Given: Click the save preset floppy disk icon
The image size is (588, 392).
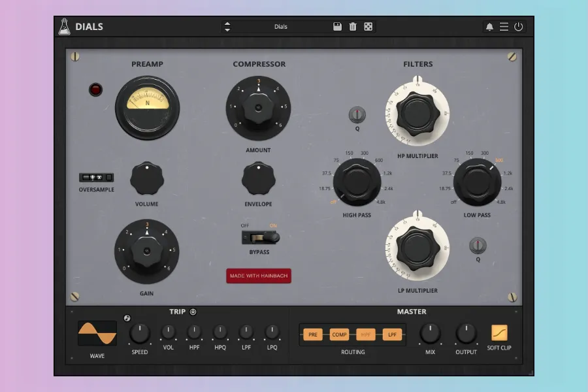Looking at the screenshot, I should (338, 27).
